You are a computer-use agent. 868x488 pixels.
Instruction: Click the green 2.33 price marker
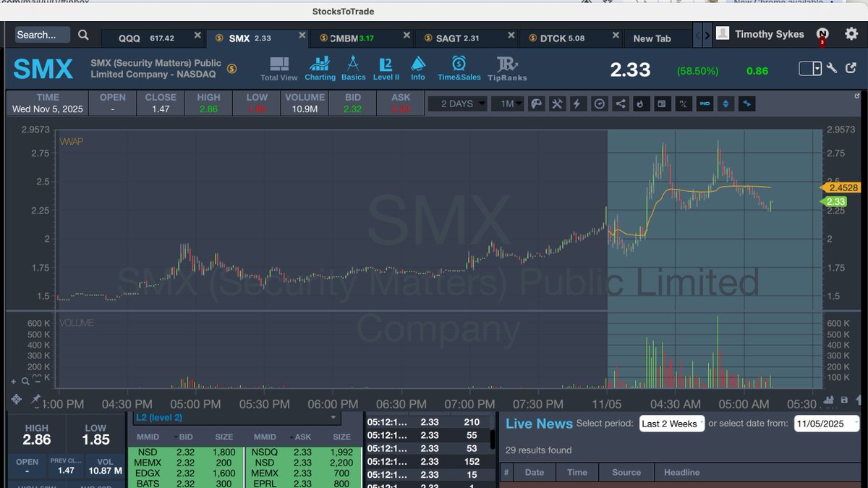pos(836,202)
